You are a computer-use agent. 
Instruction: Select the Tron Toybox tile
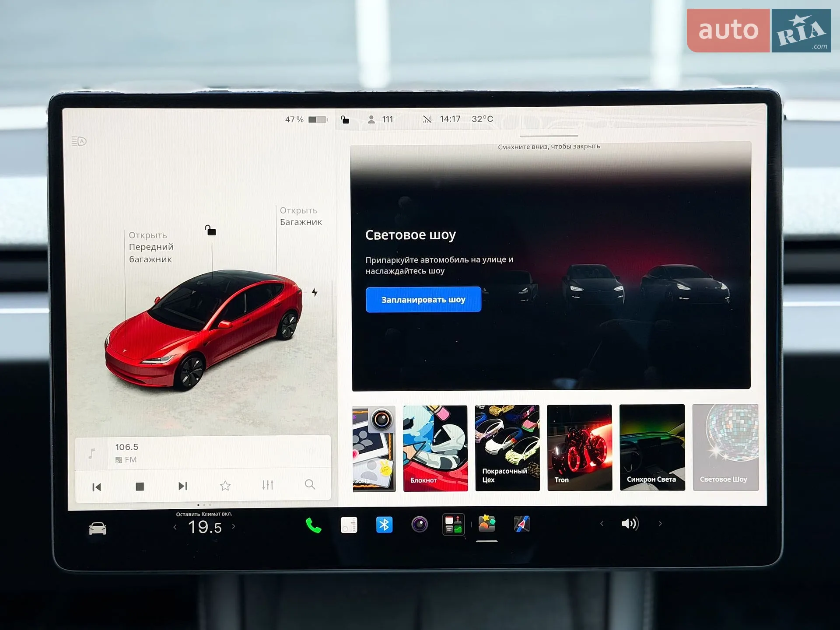[x=580, y=448]
